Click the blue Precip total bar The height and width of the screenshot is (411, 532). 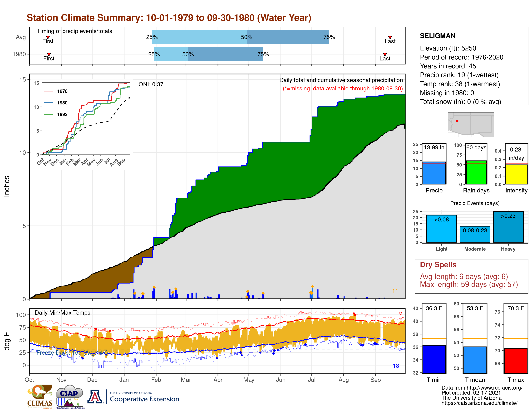pos(434,173)
